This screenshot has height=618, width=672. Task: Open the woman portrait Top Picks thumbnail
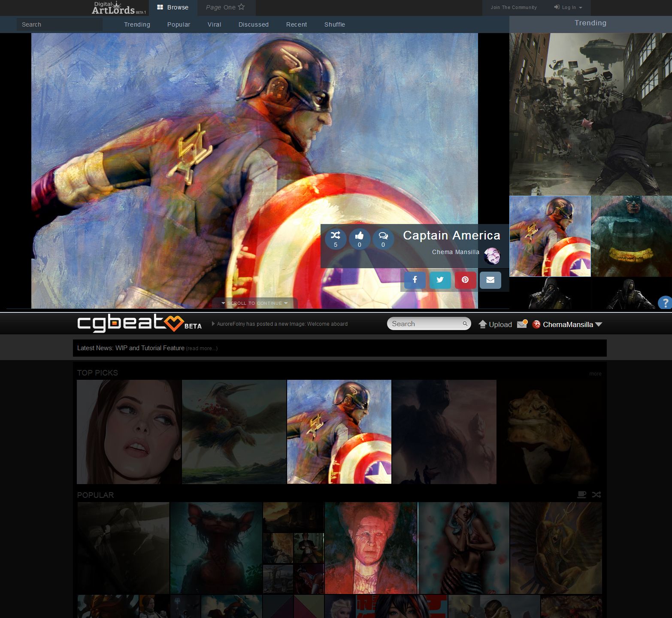(129, 432)
